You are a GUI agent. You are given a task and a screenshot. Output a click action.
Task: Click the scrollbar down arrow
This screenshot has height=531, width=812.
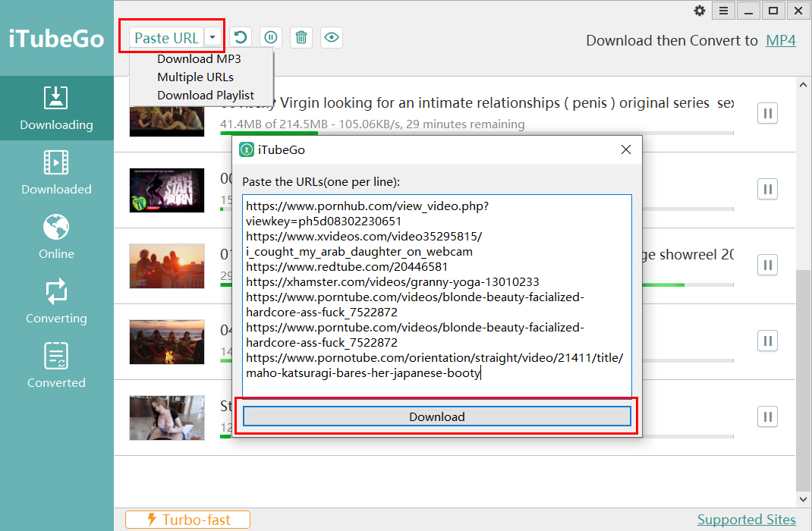pyautogui.click(x=803, y=499)
